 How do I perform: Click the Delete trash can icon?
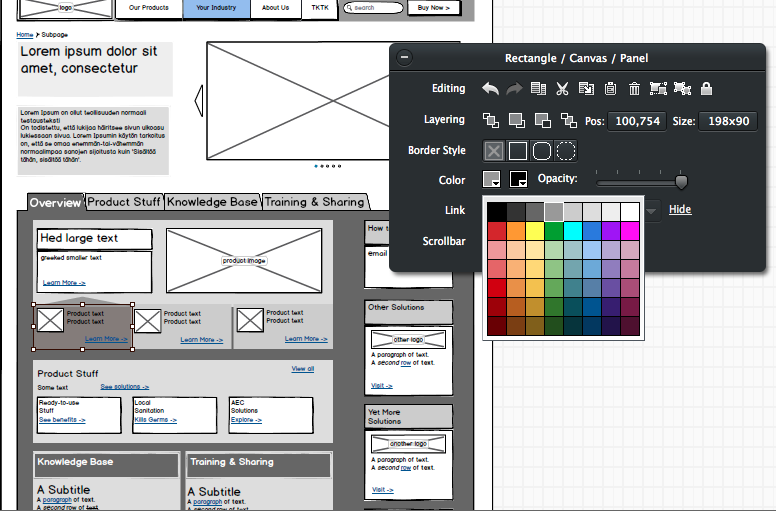click(x=634, y=89)
